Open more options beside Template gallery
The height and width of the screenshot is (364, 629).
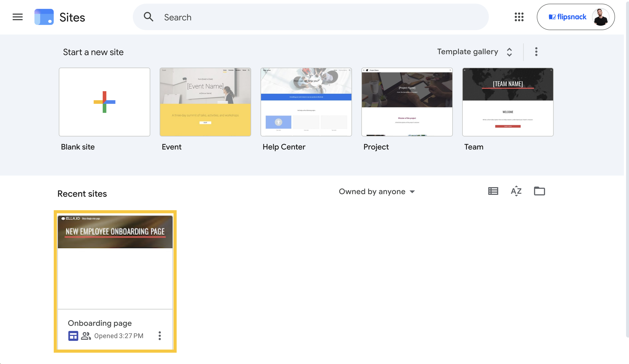click(536, 52)
